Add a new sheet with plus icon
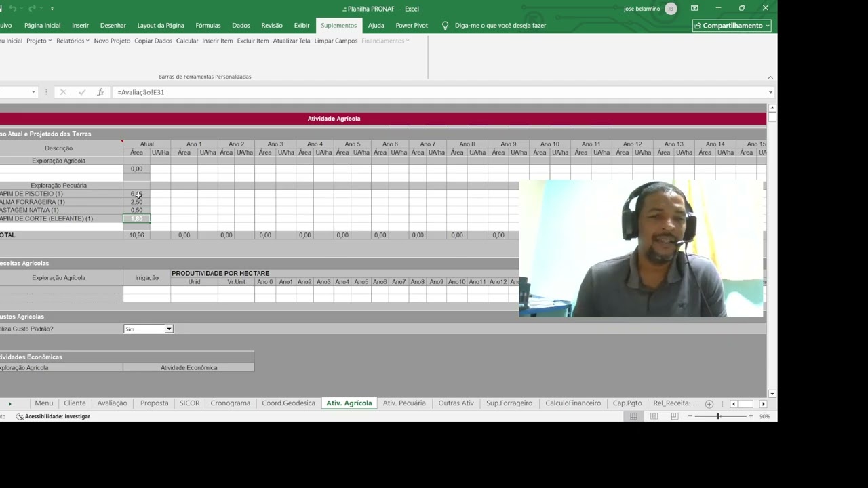Image resolution: width=868 pixels, height=488 pixels. pos(709,404)
